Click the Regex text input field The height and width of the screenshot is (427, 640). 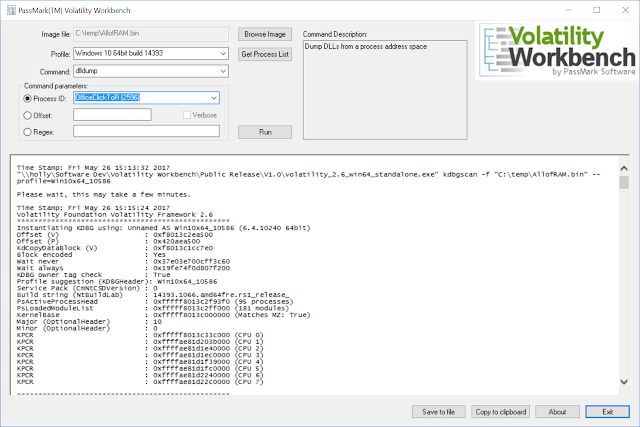point(146,131)
